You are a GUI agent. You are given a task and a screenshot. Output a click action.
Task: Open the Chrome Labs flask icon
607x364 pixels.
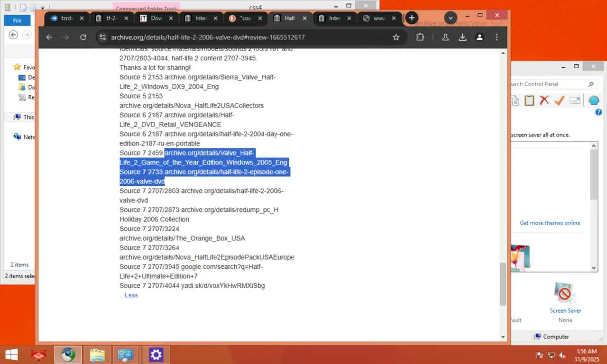click(445, 37)
